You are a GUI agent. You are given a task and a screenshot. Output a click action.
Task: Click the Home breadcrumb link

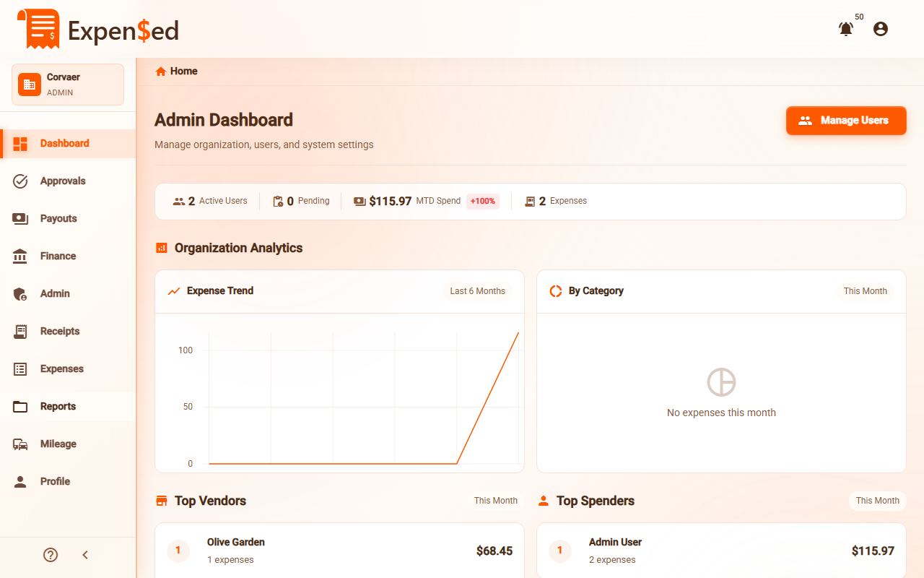184,71
